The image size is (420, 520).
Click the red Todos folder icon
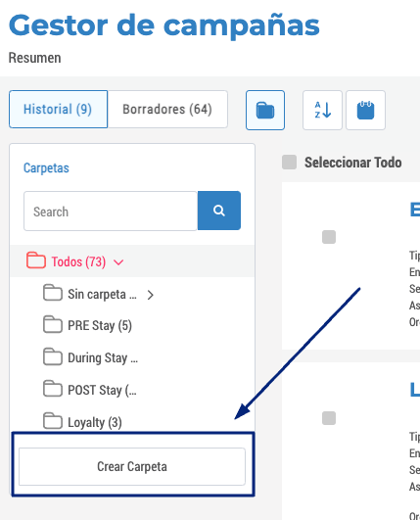click(x=36, y=260)
